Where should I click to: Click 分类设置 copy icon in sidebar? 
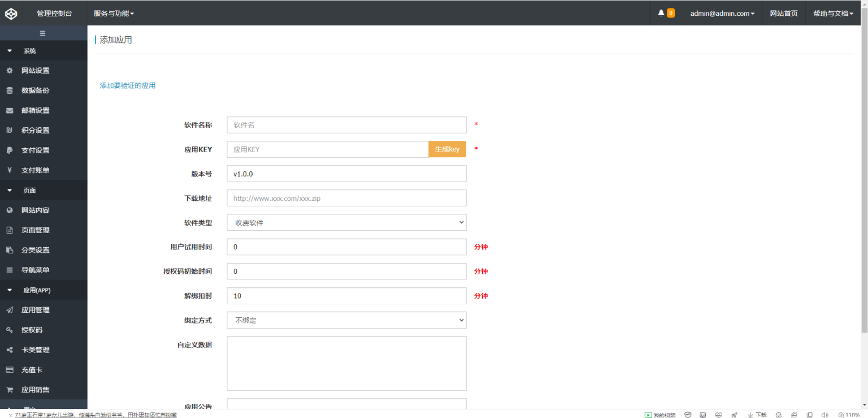tap(10, 250)
